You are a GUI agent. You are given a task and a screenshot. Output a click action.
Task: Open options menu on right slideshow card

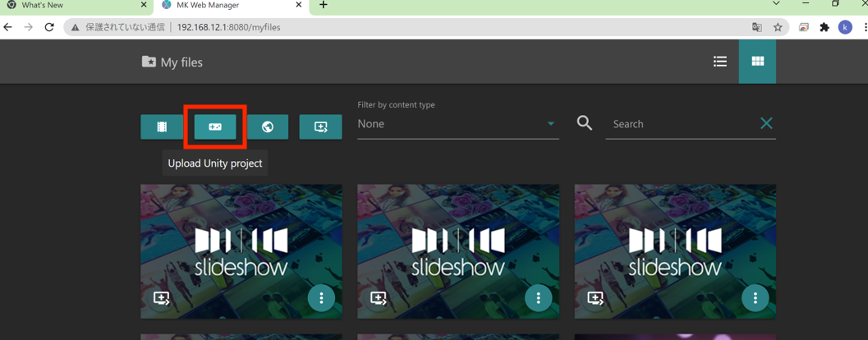coord(755,298)
